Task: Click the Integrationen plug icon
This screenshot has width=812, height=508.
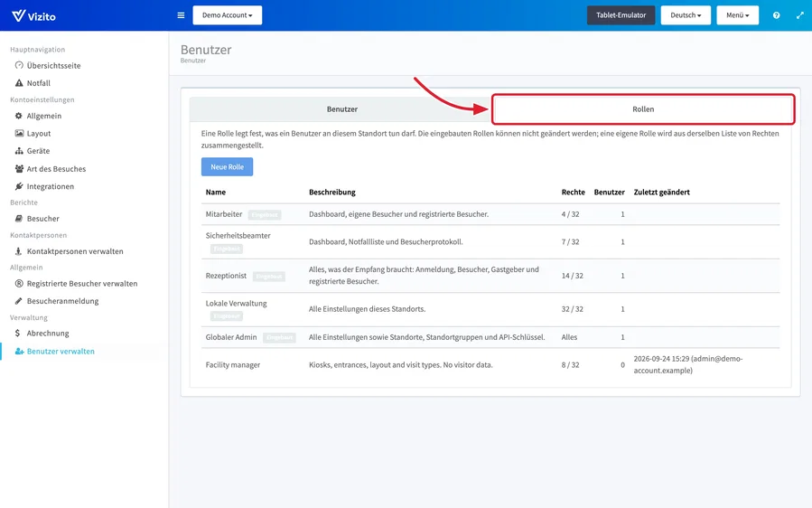Action: click(19, 186)
